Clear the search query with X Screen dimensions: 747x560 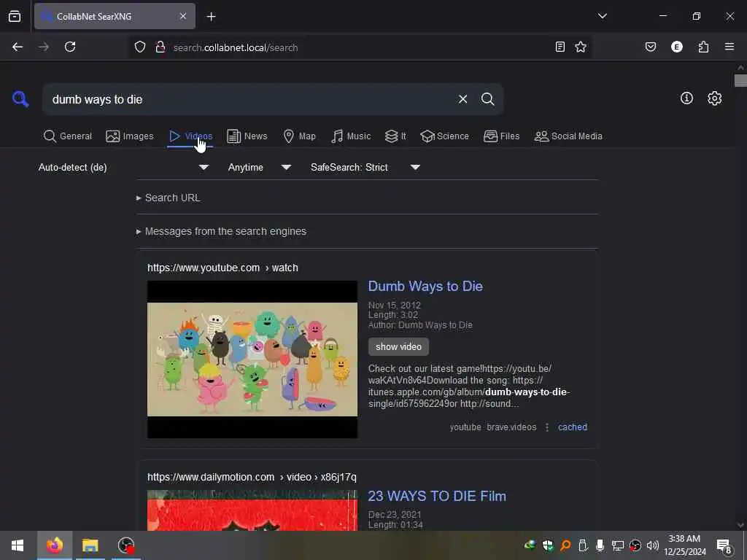(462, 99)
